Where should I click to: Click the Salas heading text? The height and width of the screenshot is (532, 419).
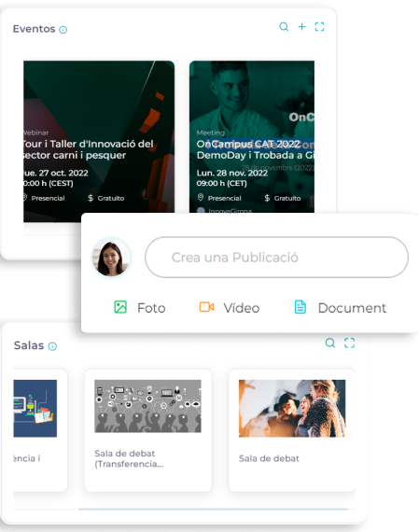[x=29, y=345]
